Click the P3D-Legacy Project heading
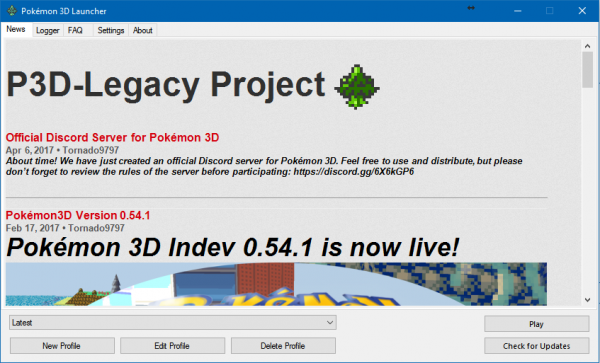The height and width of the screenshot is (363, 600). tap(166, 85)
